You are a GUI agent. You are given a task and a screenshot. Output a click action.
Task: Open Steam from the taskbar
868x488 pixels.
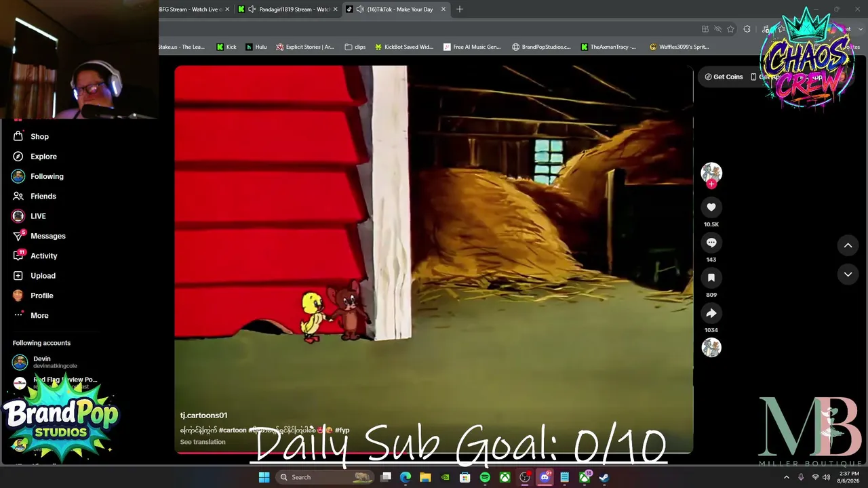(x=604, y=477)
